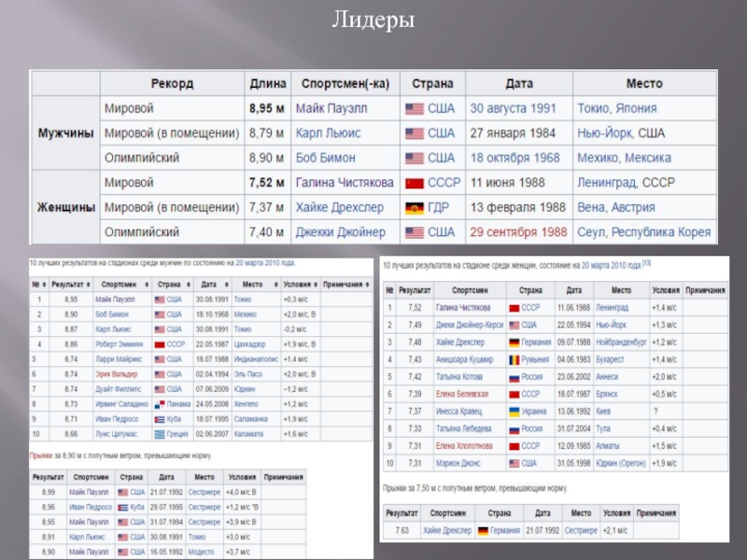Open the Вена, Австрия place link

point(616,207)
